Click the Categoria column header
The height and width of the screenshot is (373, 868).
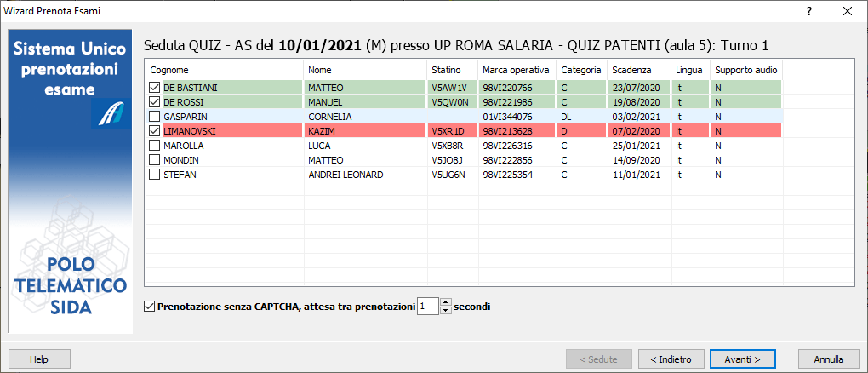[581, 69]
